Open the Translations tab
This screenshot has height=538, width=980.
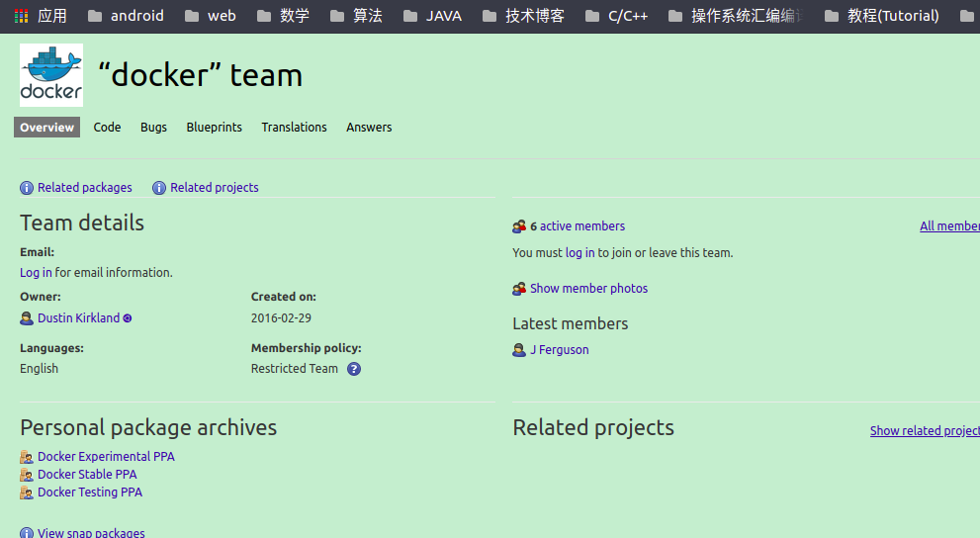(294, 127)
